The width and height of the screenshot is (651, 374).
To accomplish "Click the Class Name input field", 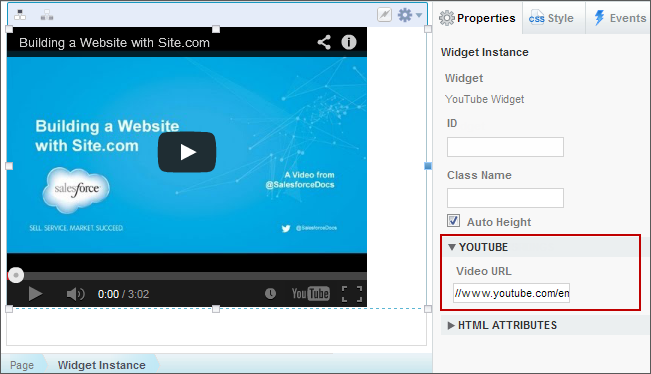I will tap(505, 198).
